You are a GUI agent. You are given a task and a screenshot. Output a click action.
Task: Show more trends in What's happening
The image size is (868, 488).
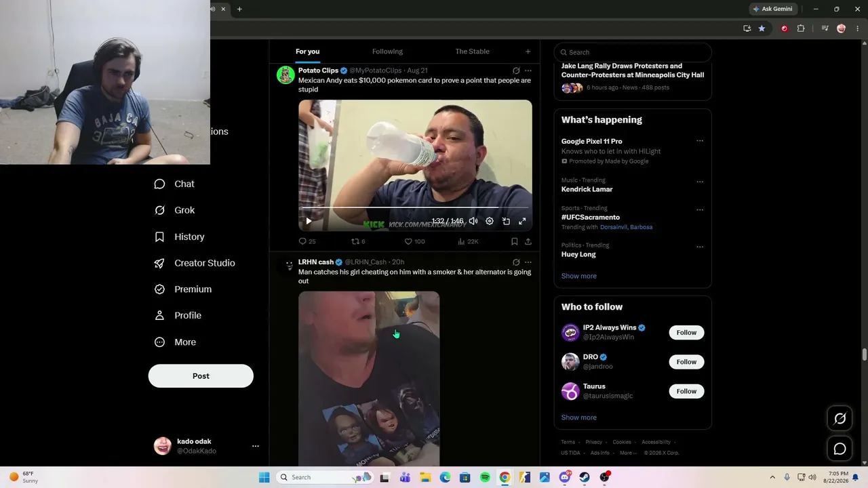pos(579,276)
